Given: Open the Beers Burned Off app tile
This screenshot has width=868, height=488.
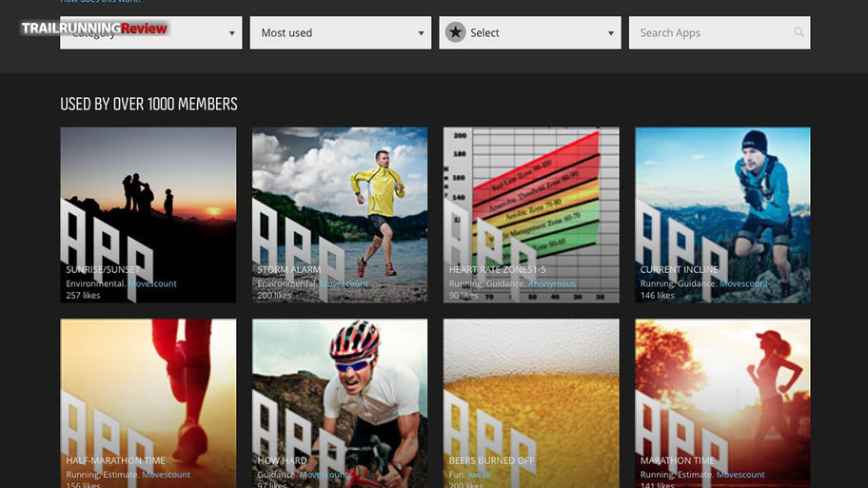Looking at the screenshot, I should [531, 403].
